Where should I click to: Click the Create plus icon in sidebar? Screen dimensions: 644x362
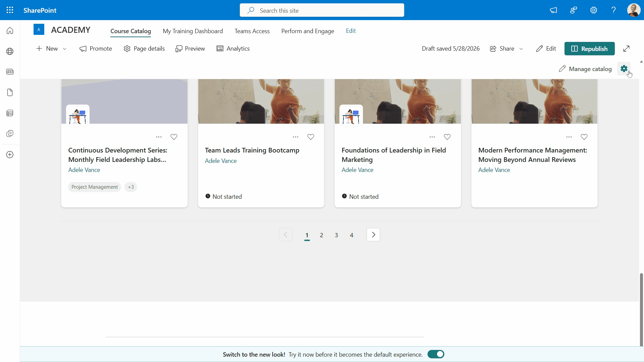[10, 155]
